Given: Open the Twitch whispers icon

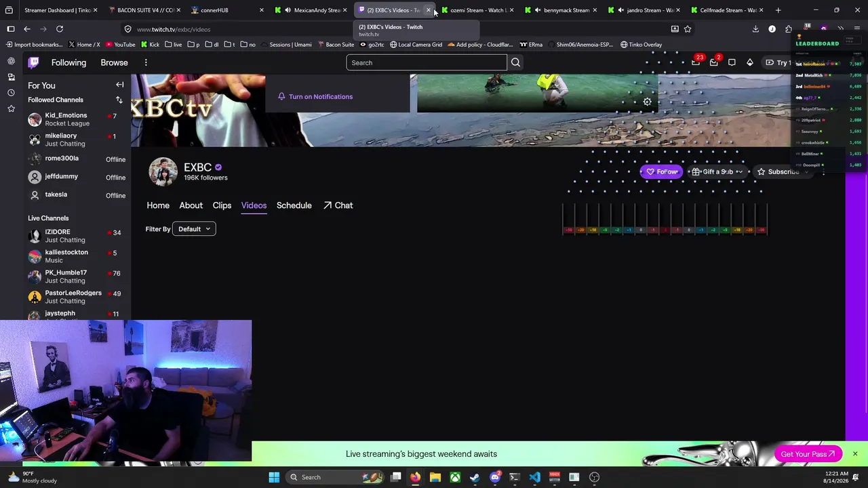Looking at the screenshot, I should coord(732,62).
